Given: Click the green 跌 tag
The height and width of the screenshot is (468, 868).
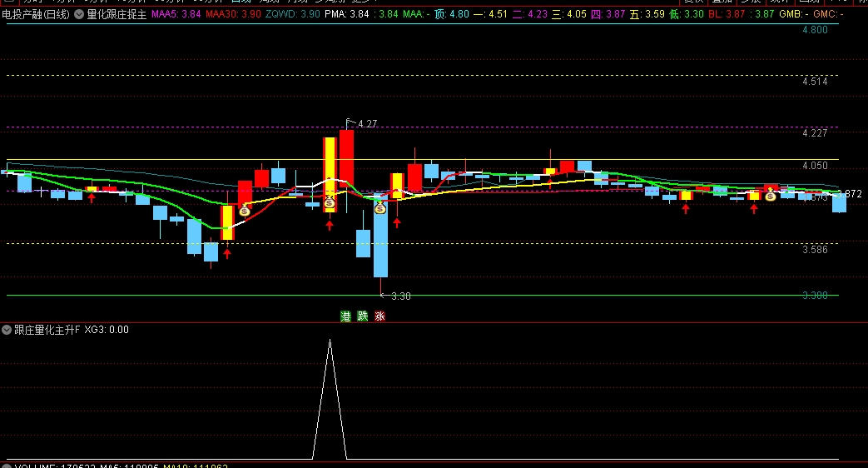Looking at the screenshot, I should tap(363, 316).
